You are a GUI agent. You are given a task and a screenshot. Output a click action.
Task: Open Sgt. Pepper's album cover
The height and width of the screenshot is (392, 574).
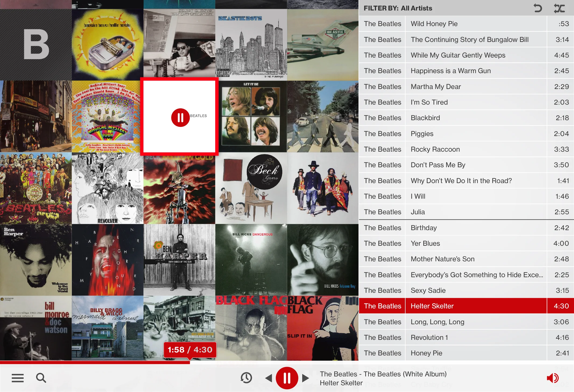tap(36, 188)
